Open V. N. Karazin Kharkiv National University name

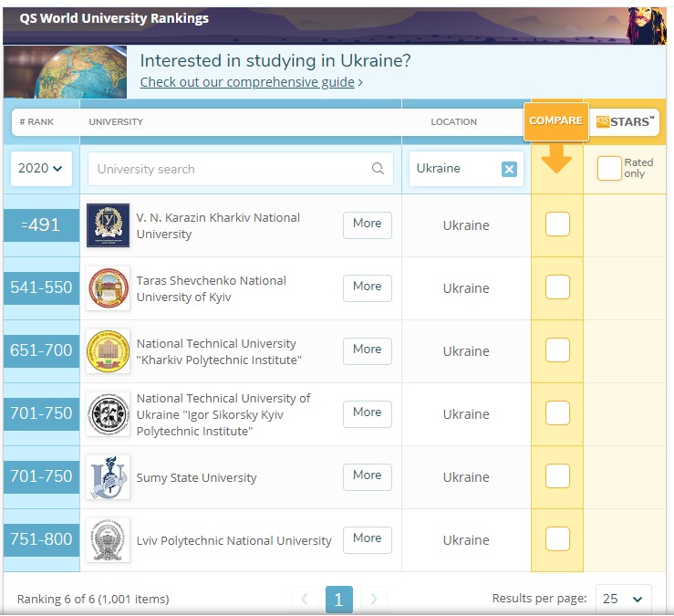coord(218,225)
